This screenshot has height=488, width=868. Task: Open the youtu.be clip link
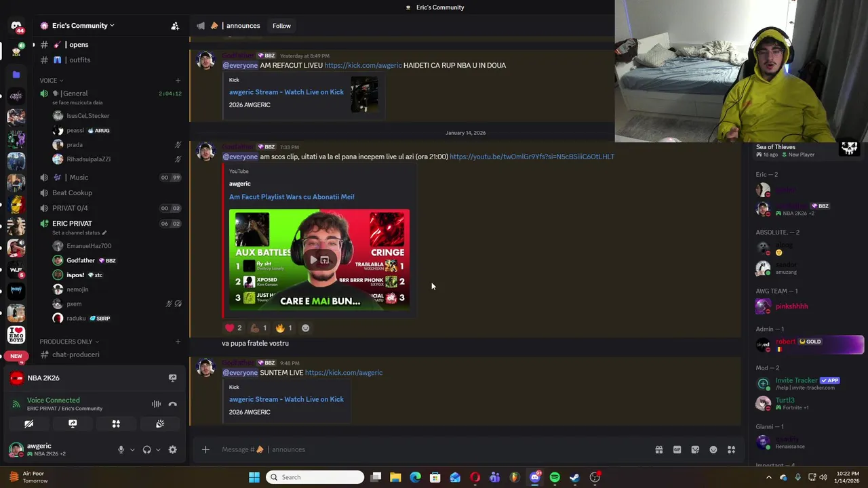point(532,157)
